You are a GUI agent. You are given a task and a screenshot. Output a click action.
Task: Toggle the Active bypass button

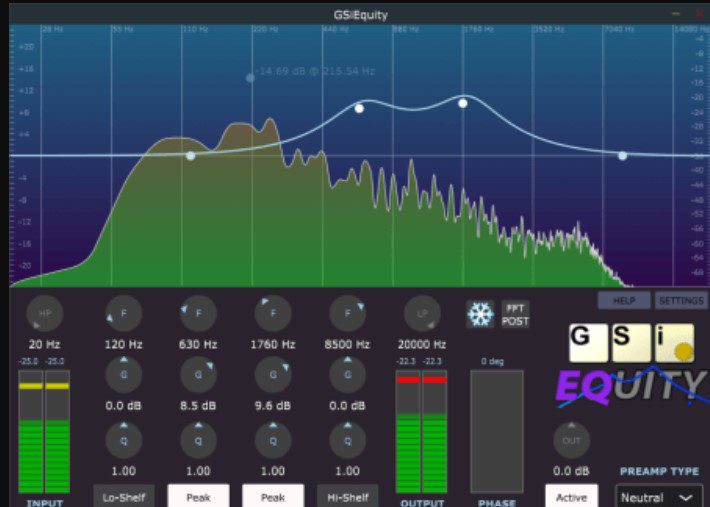[x=571, y=497]
